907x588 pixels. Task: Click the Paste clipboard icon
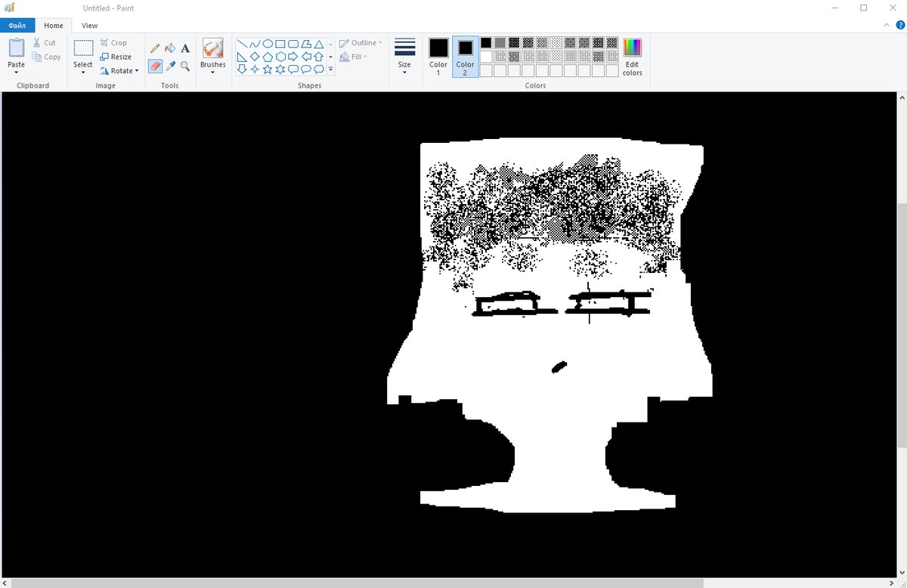point(16,48)
